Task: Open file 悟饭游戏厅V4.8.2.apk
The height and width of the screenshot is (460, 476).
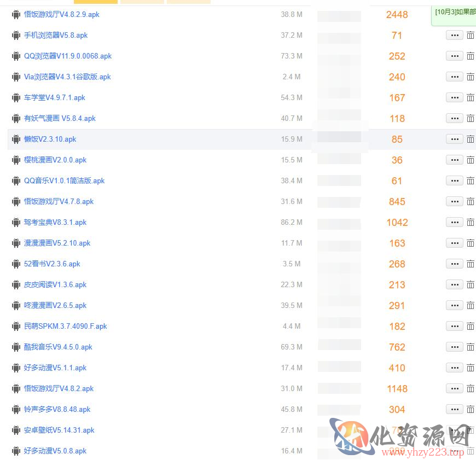Action: [59, 389]
